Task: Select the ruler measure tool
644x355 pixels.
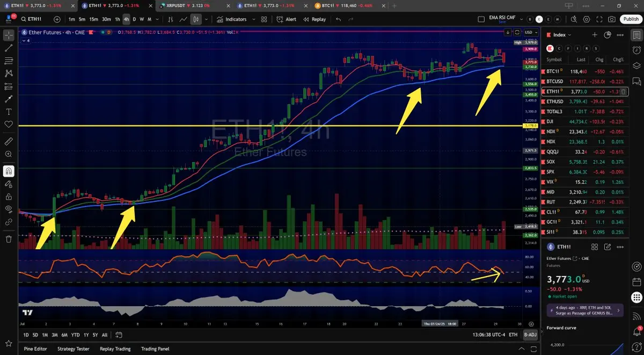Action: [9, 141]
